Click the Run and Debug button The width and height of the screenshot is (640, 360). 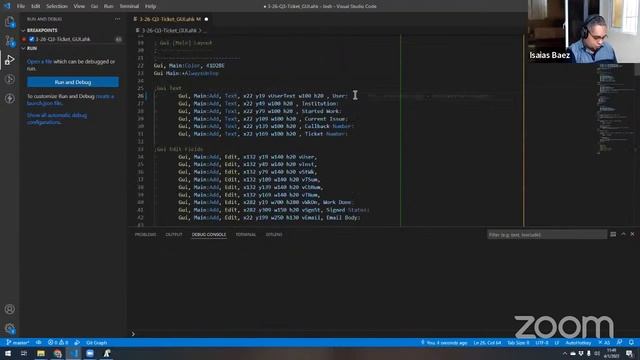(x=73, y=82)
